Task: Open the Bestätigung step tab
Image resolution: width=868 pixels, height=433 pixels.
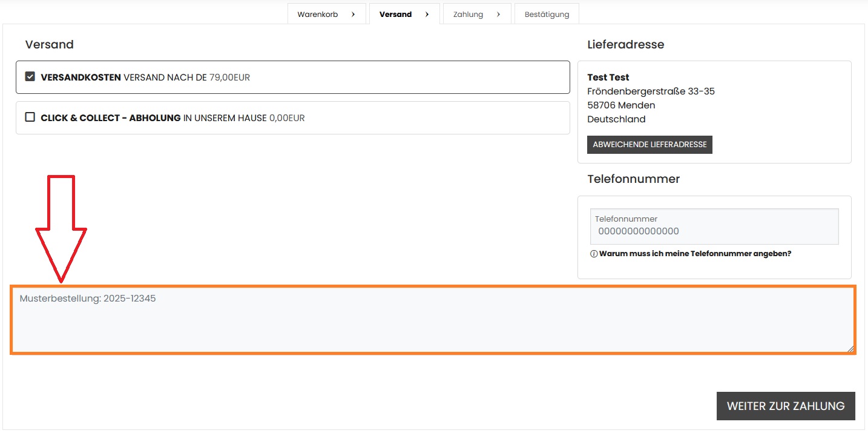Action: (x=547, y=15)
